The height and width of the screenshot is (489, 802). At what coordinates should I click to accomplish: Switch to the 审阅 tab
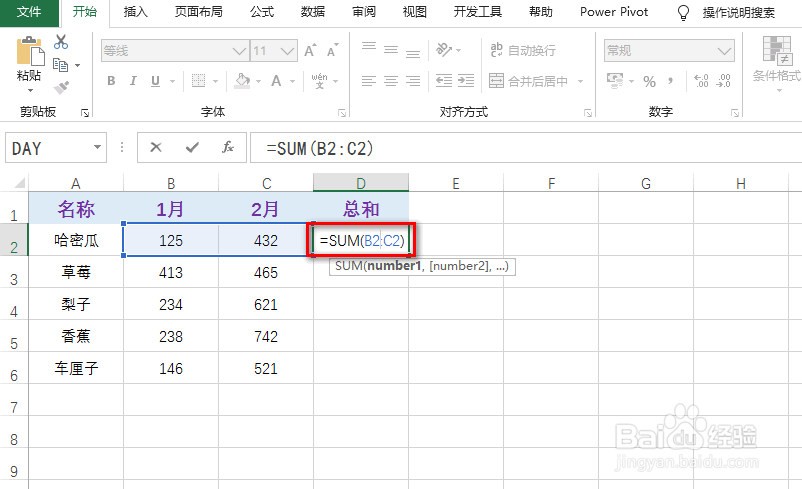(x=364, y=12)
